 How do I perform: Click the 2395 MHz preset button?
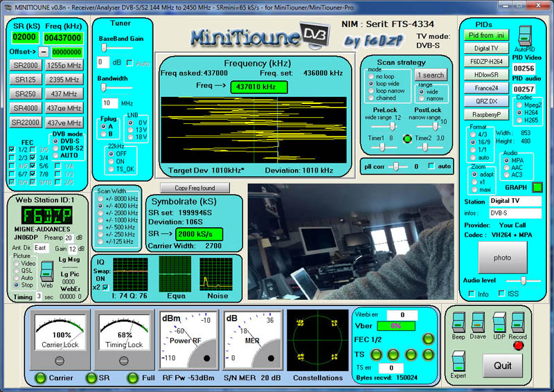pyautogui.click(x=64, y=80)
